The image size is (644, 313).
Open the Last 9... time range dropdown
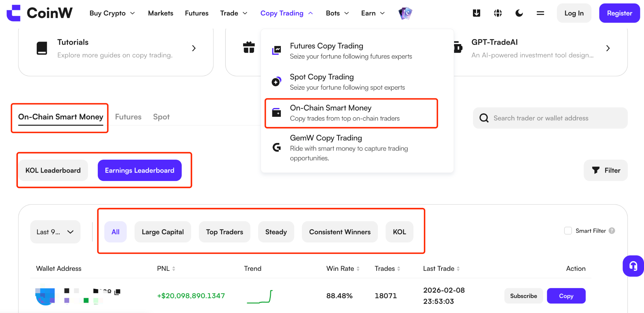tap(55, 232)
